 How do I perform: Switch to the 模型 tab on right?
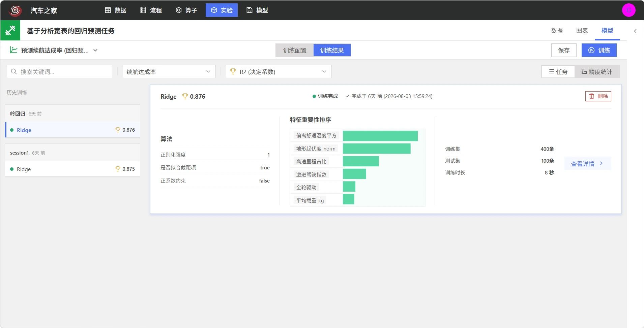[x=607, y=31]
